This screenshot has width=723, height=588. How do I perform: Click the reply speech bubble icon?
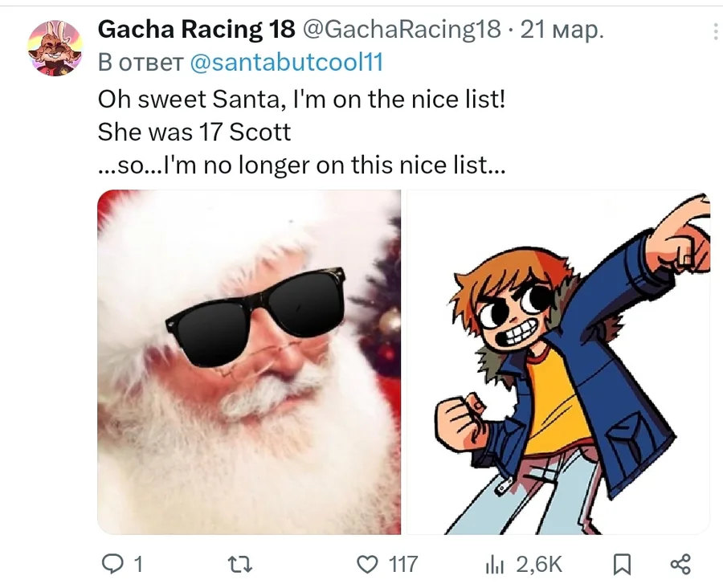(112, 565)
